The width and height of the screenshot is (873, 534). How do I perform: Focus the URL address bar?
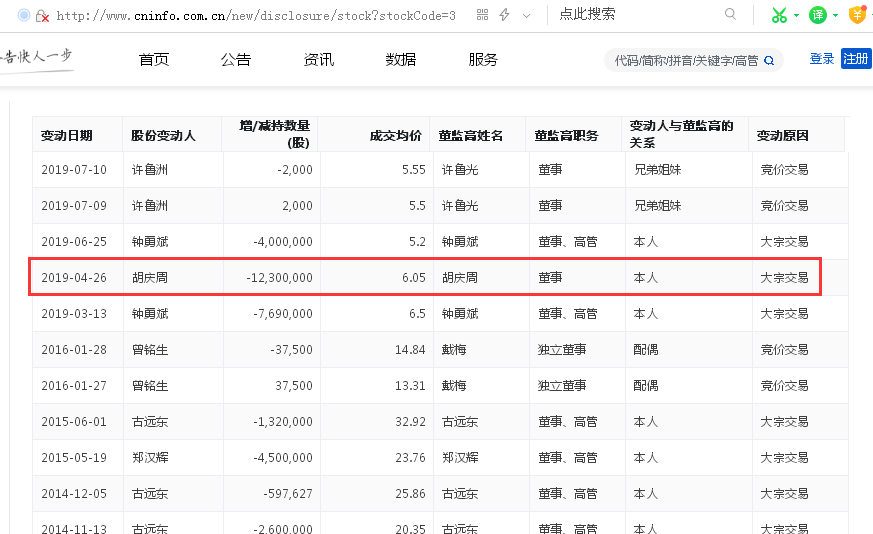(x=256, y=16)
